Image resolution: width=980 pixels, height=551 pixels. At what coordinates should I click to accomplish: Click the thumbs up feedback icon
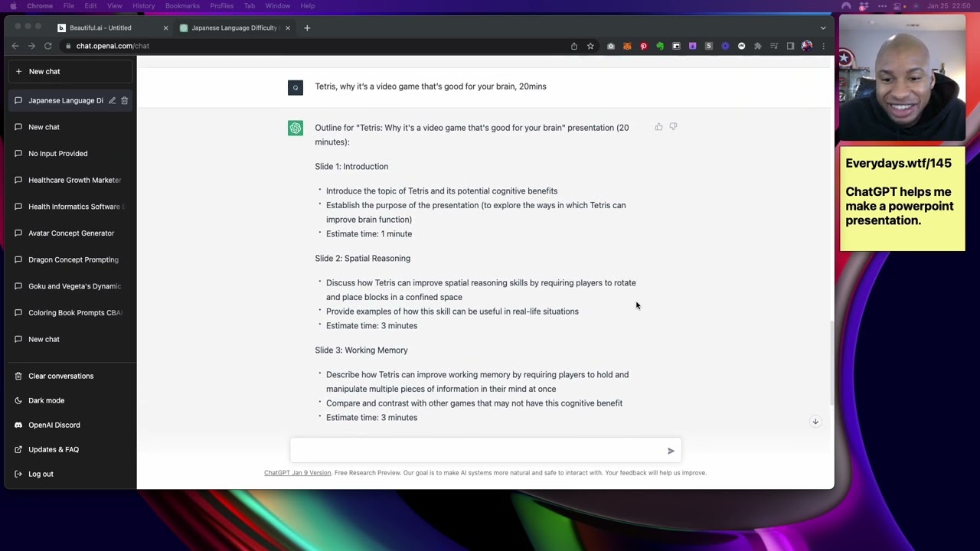(x=658, y=127)
